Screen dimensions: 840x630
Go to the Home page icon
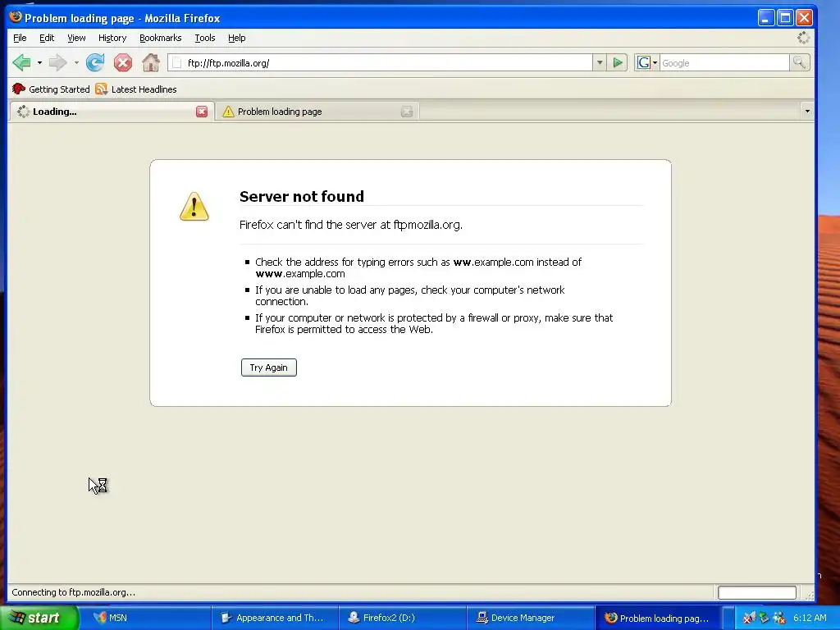(151, 62)
